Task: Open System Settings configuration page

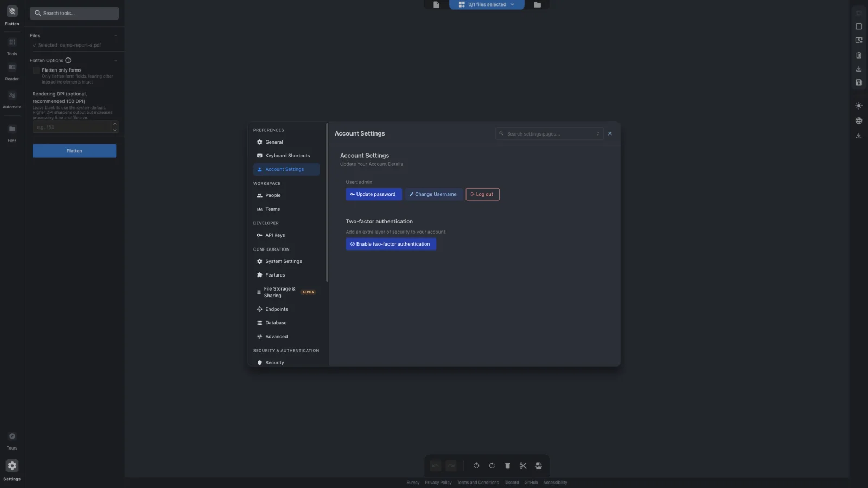Action: (286, 261)
